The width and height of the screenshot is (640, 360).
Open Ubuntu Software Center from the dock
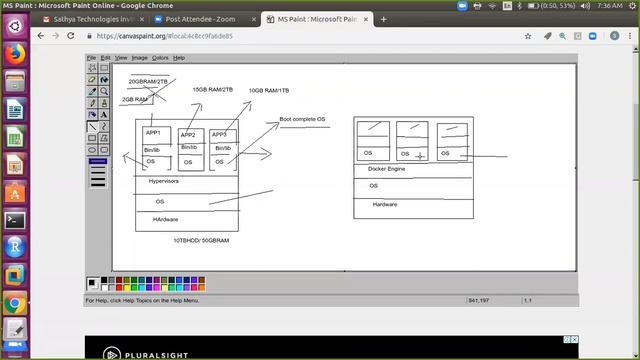pos(15,193)
